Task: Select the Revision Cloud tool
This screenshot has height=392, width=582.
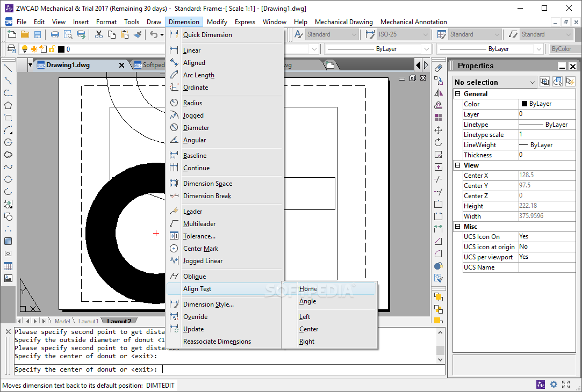Action: pyautogui.click(x=8, y=155)
